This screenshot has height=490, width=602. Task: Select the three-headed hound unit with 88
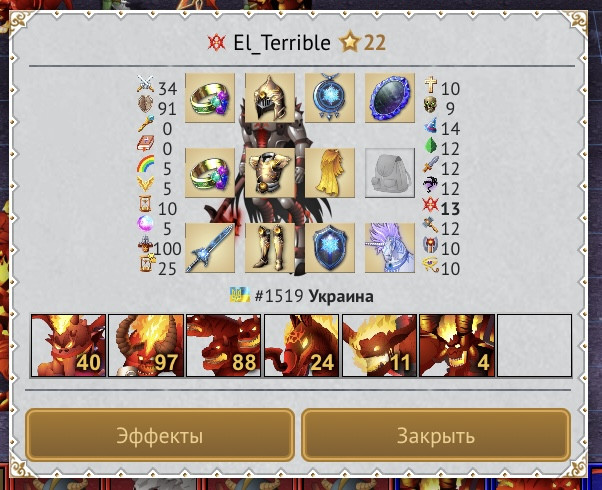coord(224,345)
